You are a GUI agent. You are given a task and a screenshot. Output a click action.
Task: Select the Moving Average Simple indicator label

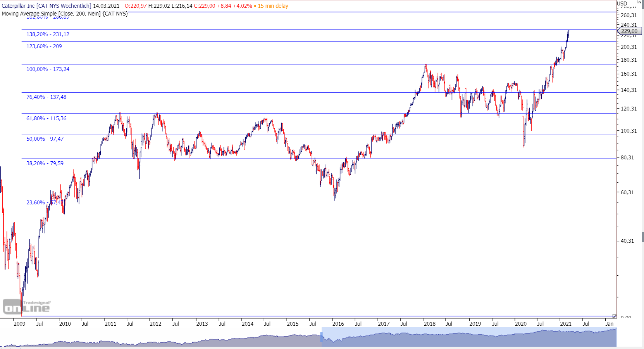point(65,13)
